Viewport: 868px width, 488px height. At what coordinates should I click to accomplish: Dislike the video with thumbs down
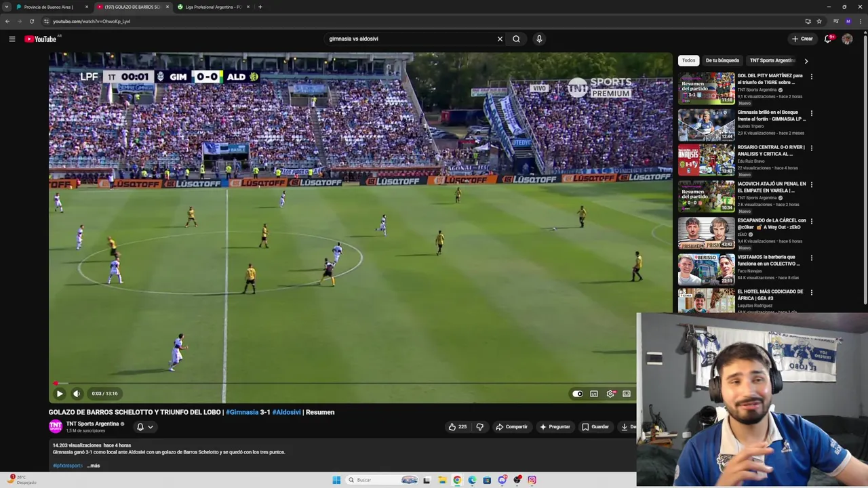(x=480, y=426)
